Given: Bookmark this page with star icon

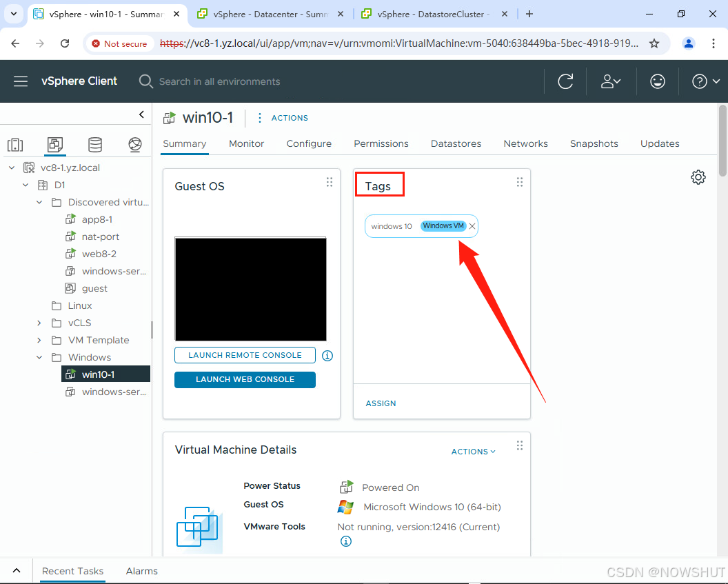Looking at the screenshot, I should pyautogui.click(x=654, y=43).
